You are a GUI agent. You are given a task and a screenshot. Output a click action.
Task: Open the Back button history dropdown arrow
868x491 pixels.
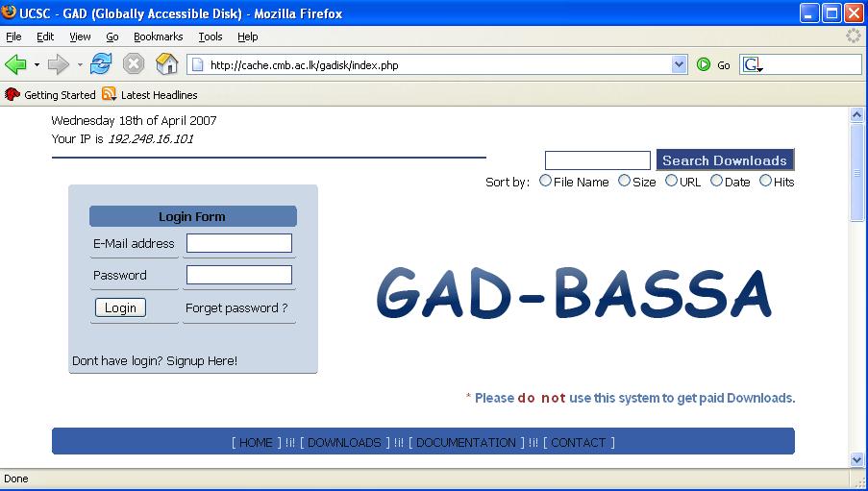pos(37,65)
